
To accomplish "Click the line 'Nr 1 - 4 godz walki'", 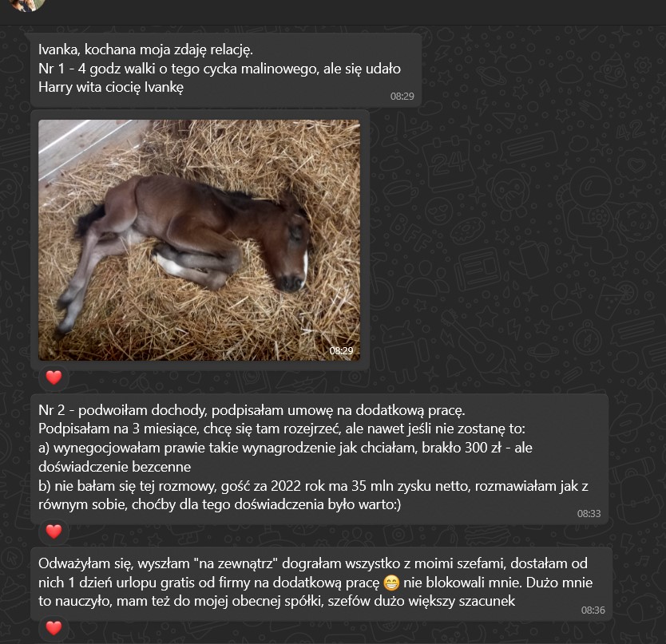I will click(x=220, y=69).
